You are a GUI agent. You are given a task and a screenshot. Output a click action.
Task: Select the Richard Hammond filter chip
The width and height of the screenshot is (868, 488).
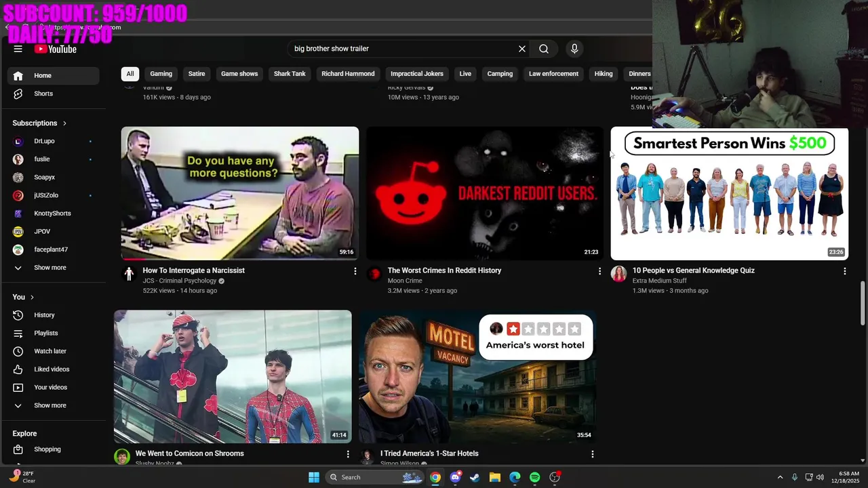tap(348, 74)
